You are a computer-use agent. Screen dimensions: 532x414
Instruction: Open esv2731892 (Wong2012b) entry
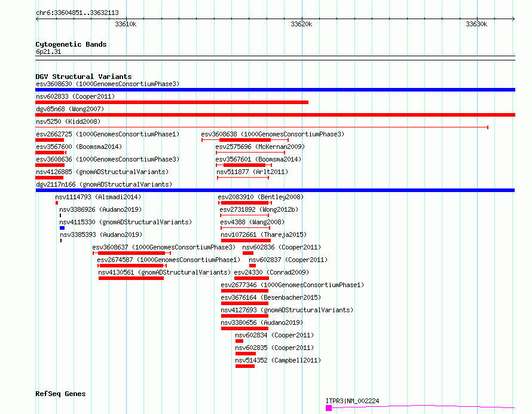point(259,209)
